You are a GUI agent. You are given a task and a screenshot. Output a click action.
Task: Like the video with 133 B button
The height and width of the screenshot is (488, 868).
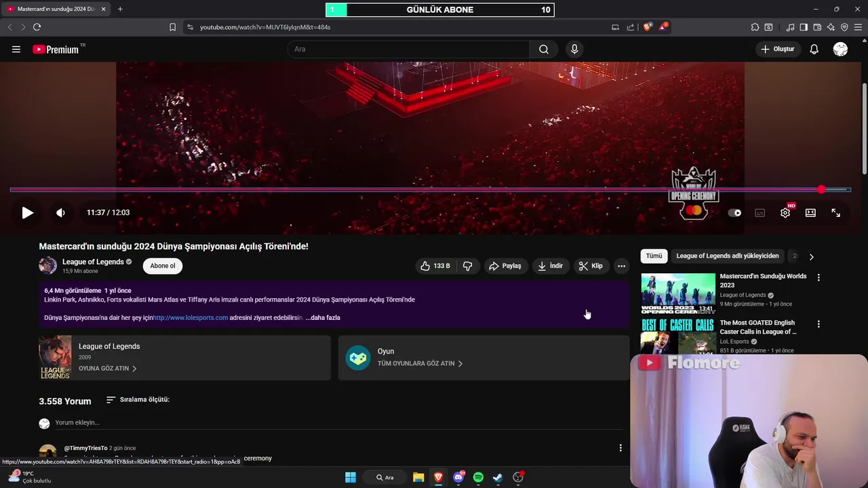435,266
